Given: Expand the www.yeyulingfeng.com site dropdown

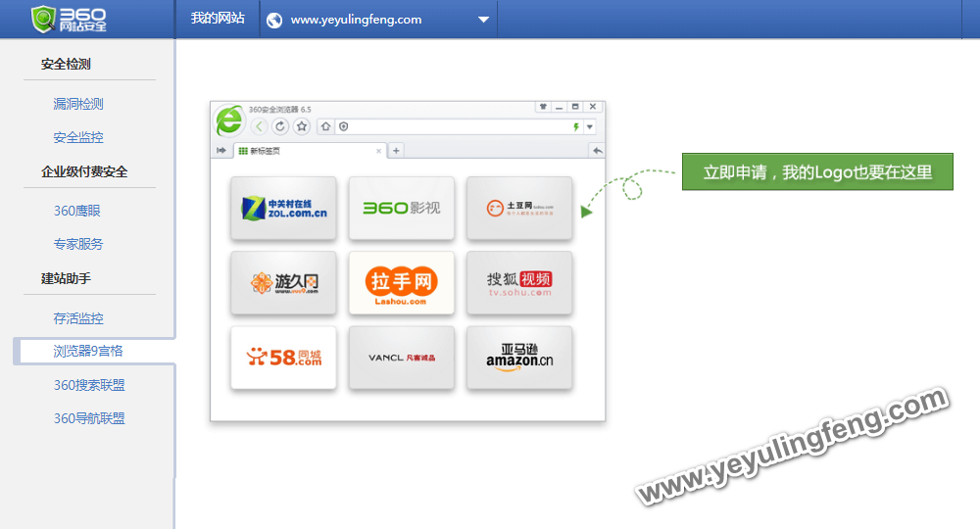Looking at the screenshot, I should (x=483, y=20).
